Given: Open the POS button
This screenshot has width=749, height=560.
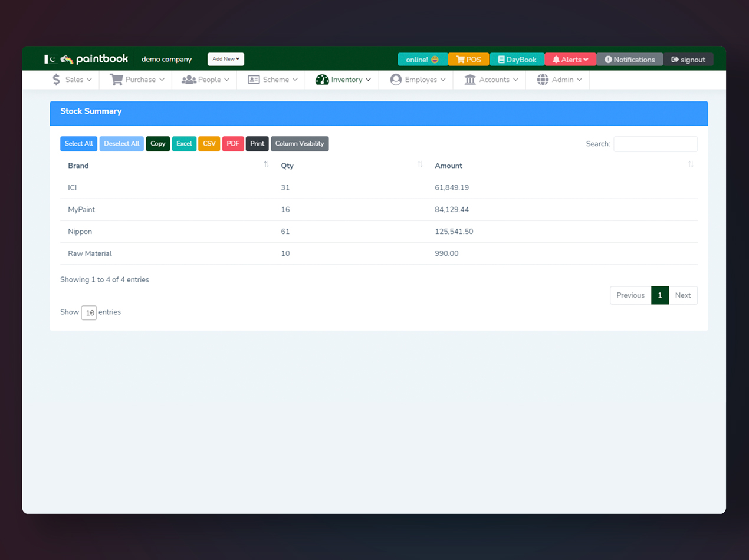Looking at the screenshot, I should coord(468,60).
